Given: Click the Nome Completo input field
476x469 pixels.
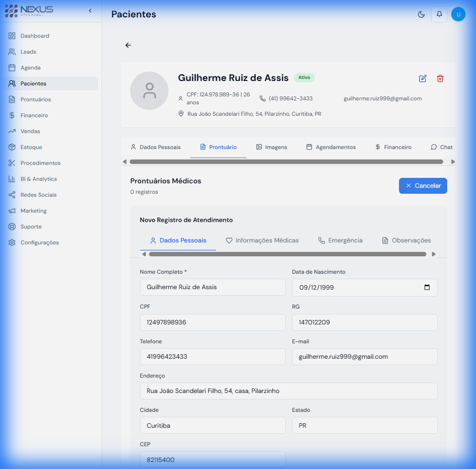Looking at the screenshot, I should click(213, 287).
